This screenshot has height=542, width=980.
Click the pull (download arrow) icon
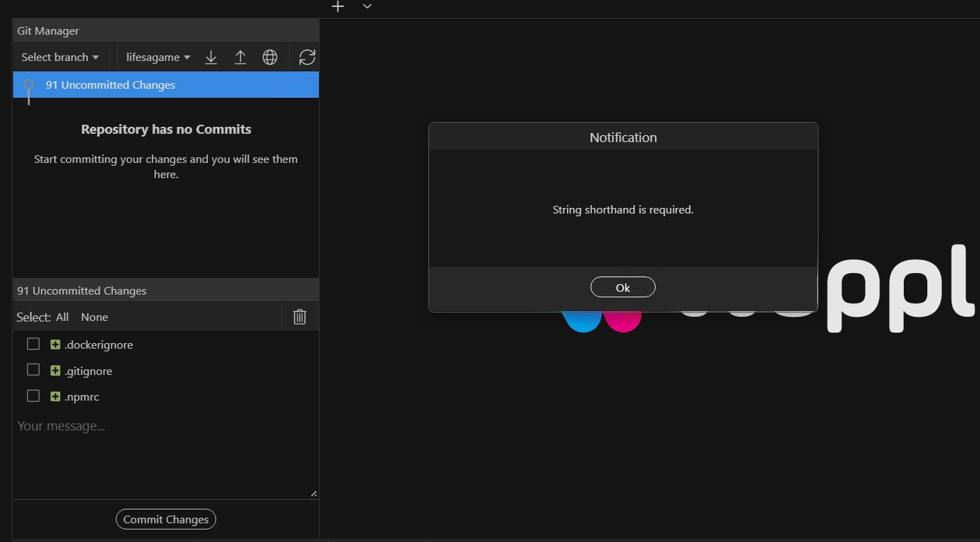click(x=211, y=58)
